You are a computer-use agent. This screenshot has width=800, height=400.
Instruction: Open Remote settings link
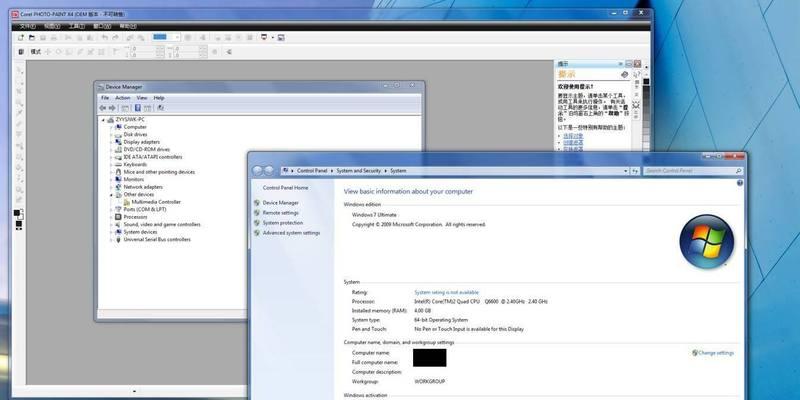(x=281, y=213)
